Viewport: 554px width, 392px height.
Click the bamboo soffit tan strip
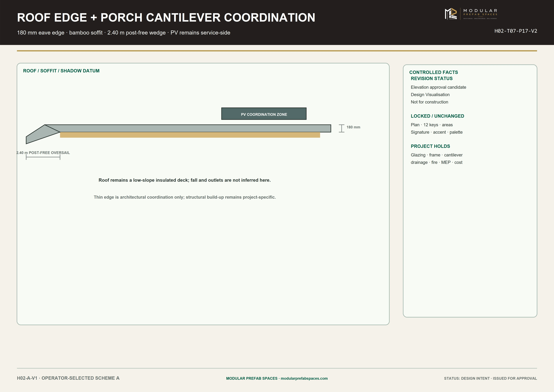[190, 135]
